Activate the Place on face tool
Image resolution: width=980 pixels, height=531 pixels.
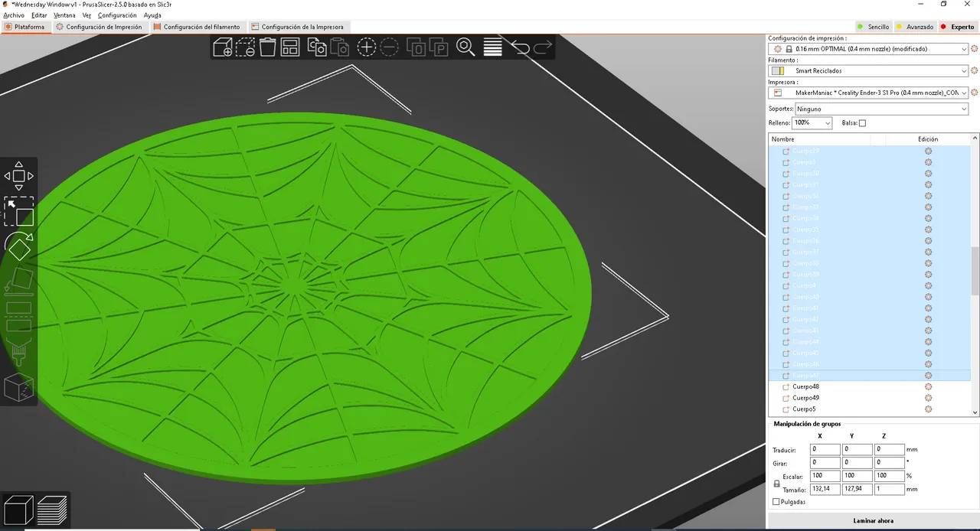pyautogui.click(x=18, y=280)
